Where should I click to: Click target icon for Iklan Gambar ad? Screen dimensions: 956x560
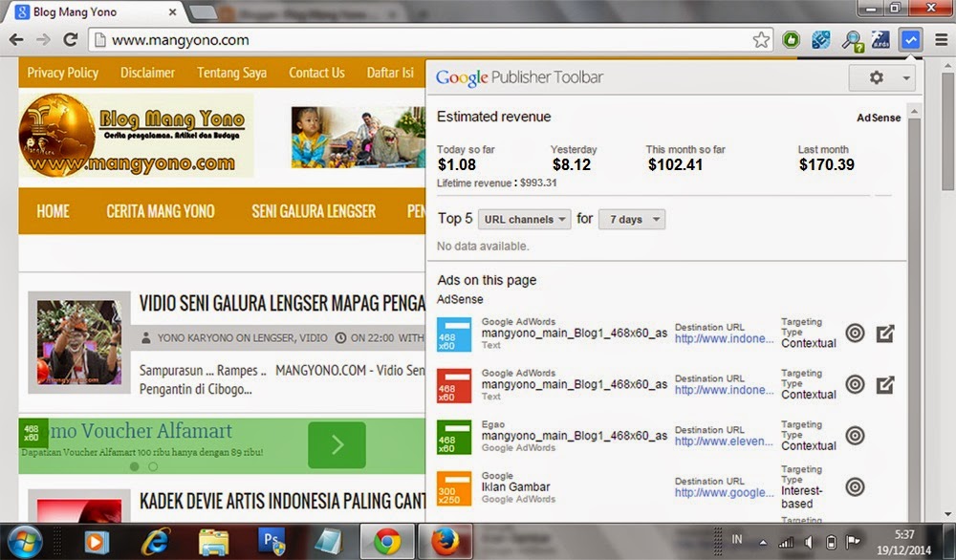855,486
